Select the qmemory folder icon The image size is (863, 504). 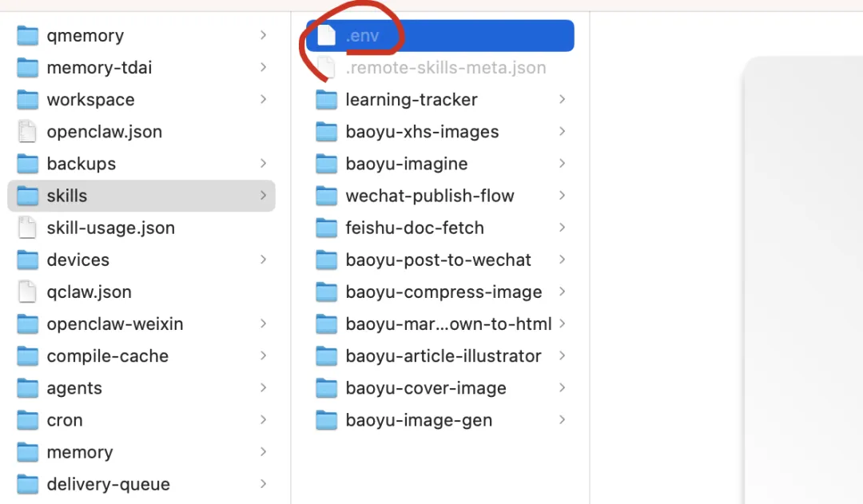27,35
